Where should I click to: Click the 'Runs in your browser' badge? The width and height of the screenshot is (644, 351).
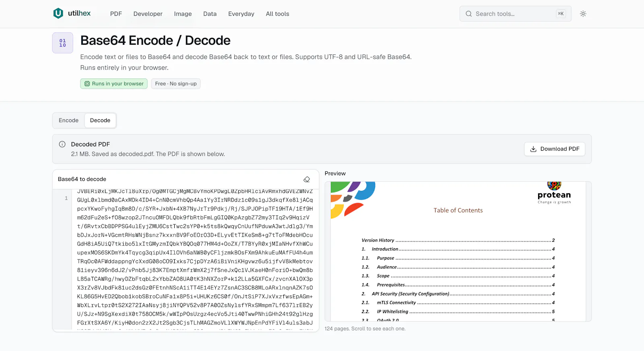[x=114, y=84]
